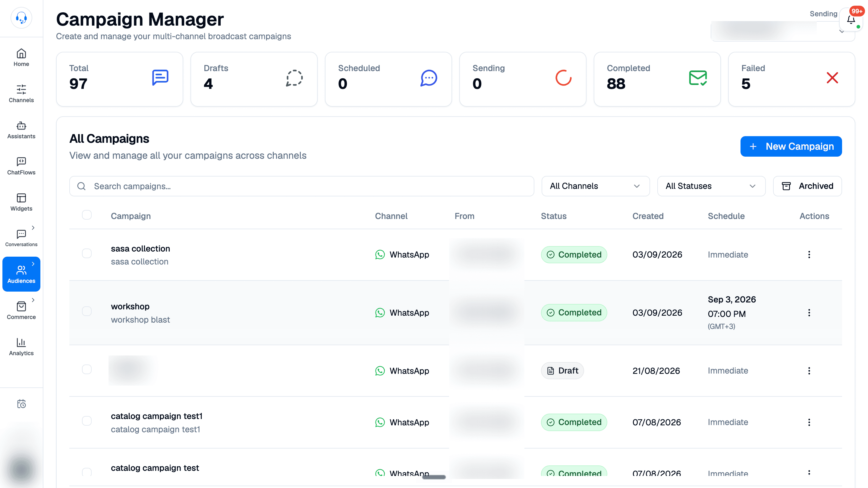Open the Home section
Image resolution: width=868 pixels, height=488 pixels.
pos(21,58)
